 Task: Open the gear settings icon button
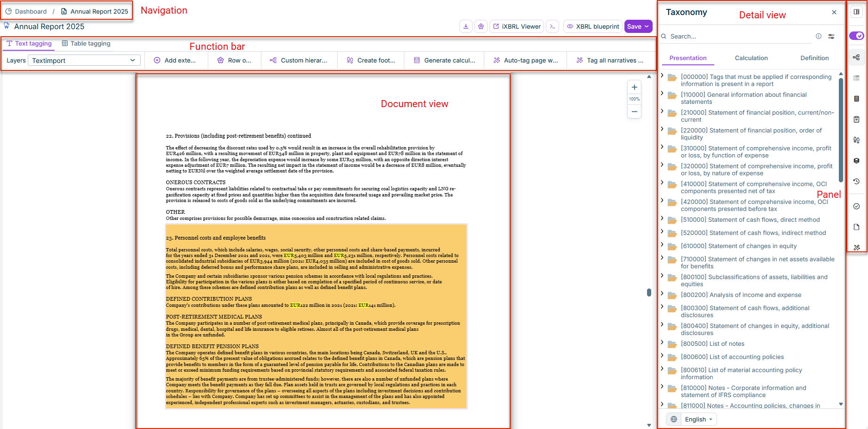pyautogui.click(x=481, y=26)
